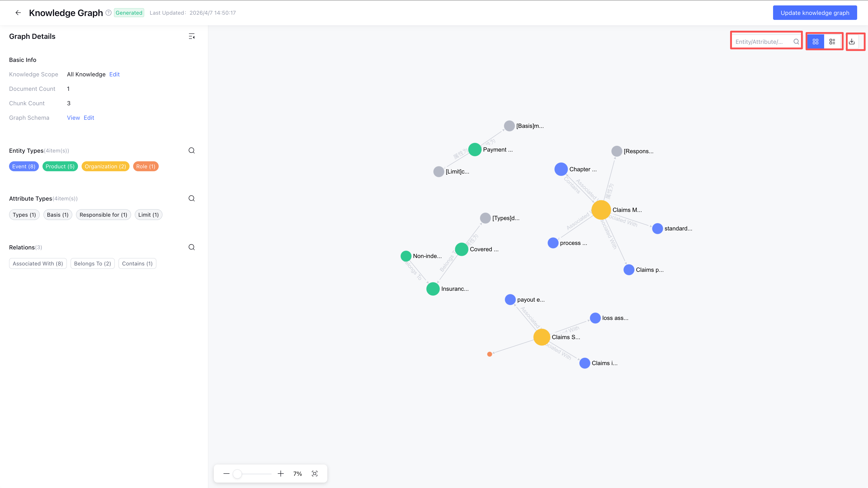Edit the Knowledge Scope setting

(114, 74)
